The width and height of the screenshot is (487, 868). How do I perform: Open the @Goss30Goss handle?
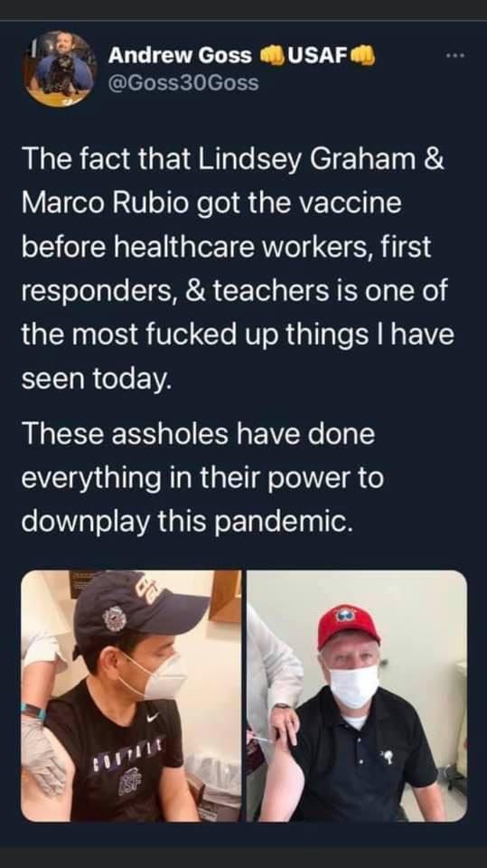click(183, 82)
